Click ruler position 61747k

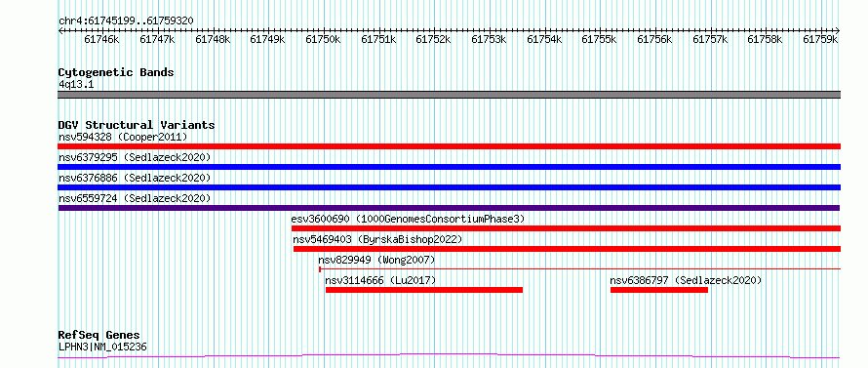pos(157,39)
